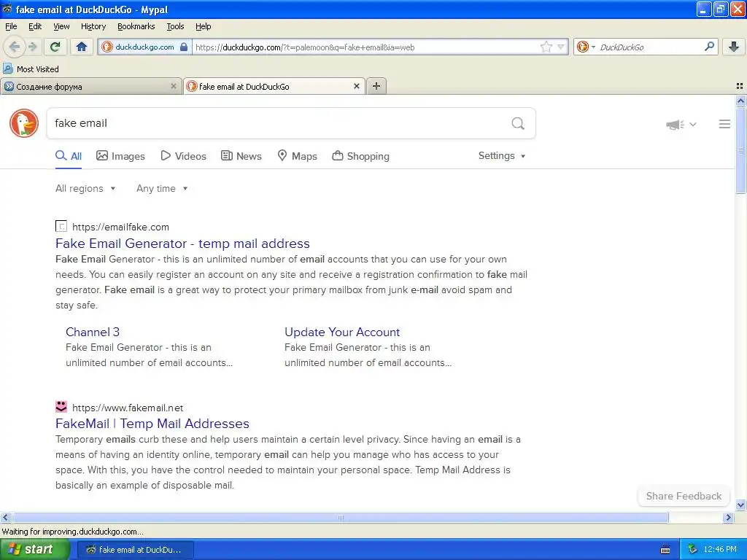Open the Update Your Account sitelink

(342, 332)
